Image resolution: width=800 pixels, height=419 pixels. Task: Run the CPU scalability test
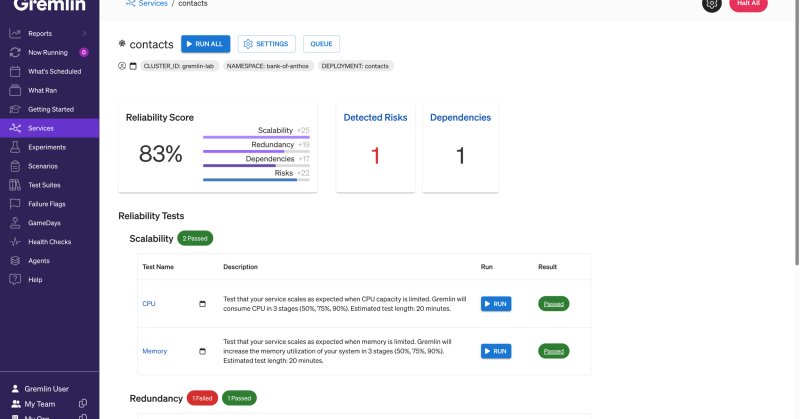[x=496, y=304]
